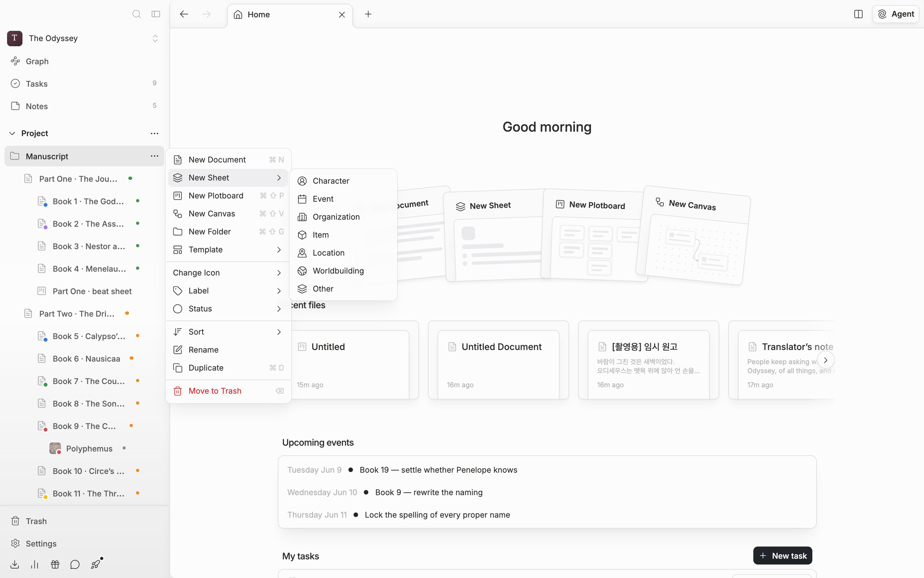Open the Trash in sidebar
The width and height of the screenshot is (924, 578).
(84, 521)
